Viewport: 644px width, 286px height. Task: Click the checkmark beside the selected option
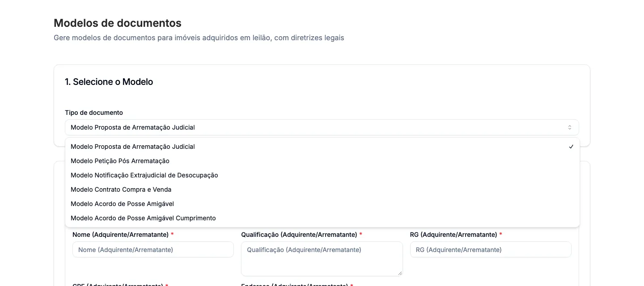pos(571,147)
